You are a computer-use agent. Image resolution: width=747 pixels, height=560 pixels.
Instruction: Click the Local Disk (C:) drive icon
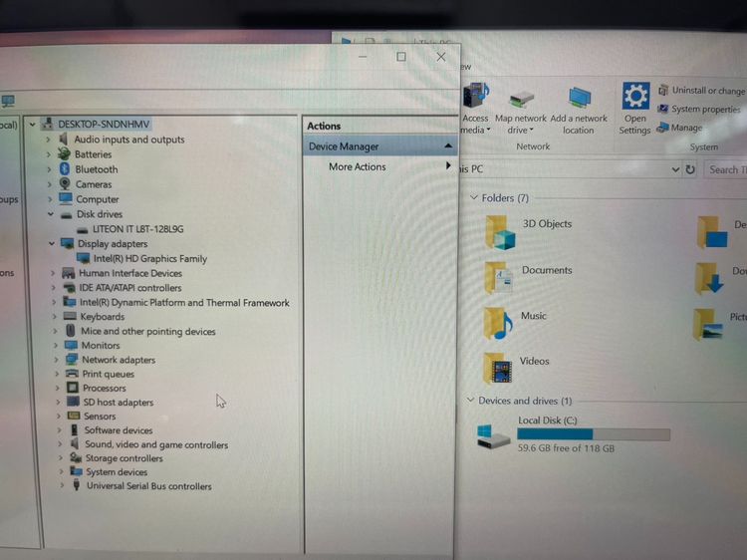(493, 436)
